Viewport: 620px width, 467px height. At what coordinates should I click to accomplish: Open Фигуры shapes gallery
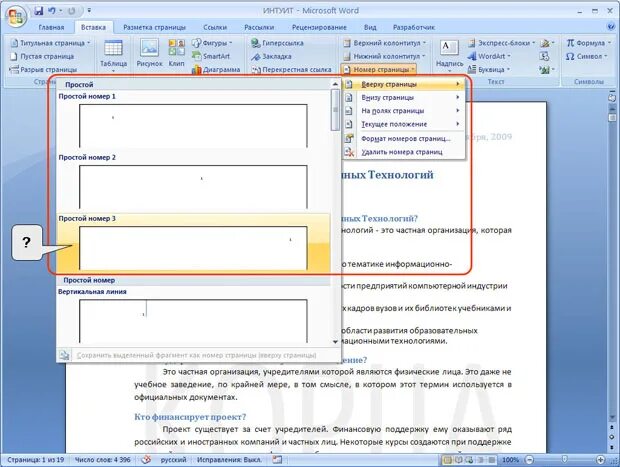[212, 43]
